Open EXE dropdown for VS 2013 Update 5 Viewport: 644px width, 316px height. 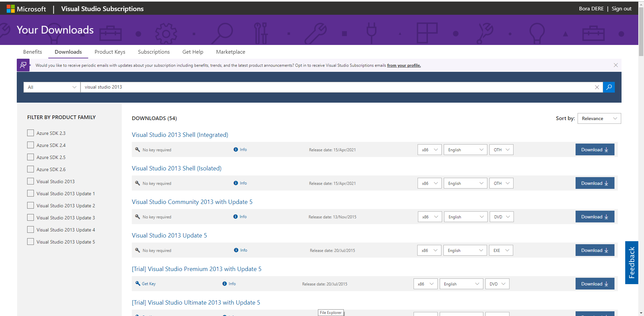click(x=501, y=250)
